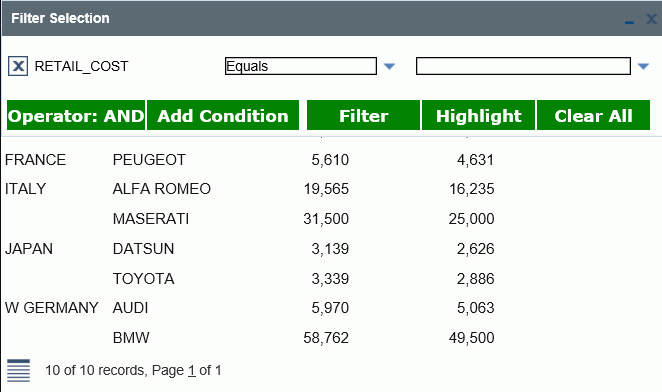
Task: Apply the Filter button
Action: pos(364,115)
